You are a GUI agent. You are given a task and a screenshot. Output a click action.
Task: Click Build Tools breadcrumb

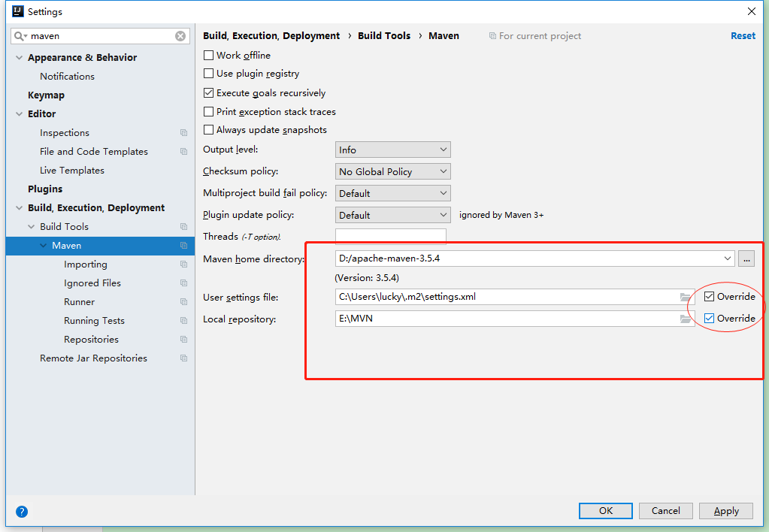click(384, 36)
